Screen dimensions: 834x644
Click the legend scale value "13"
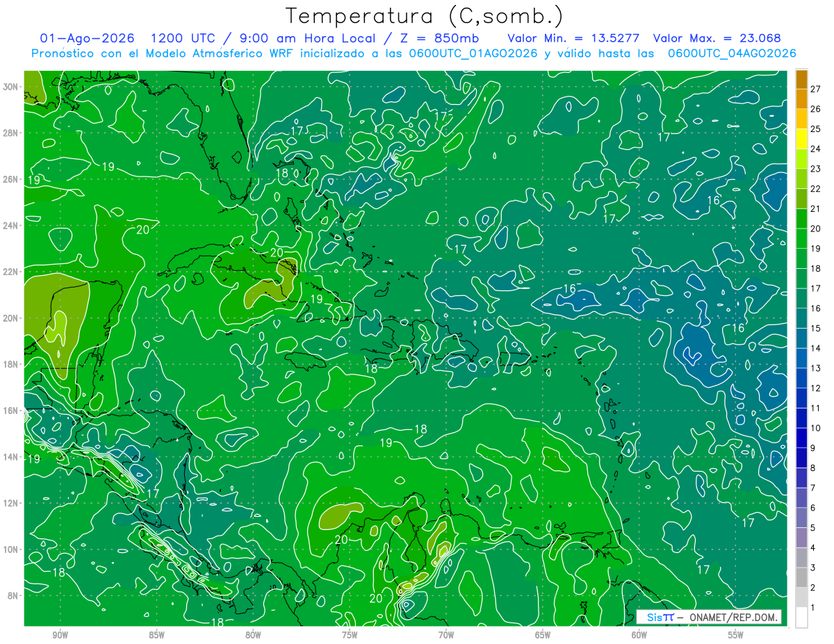click(x=816, y=368)
